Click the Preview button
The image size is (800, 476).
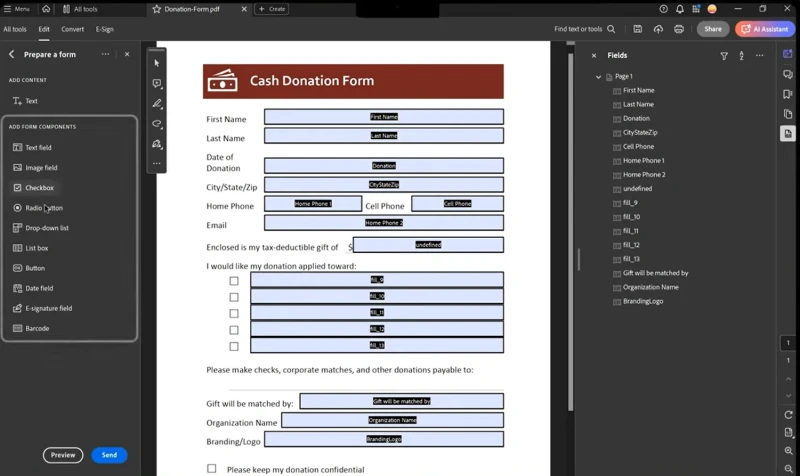pos(63,455)
